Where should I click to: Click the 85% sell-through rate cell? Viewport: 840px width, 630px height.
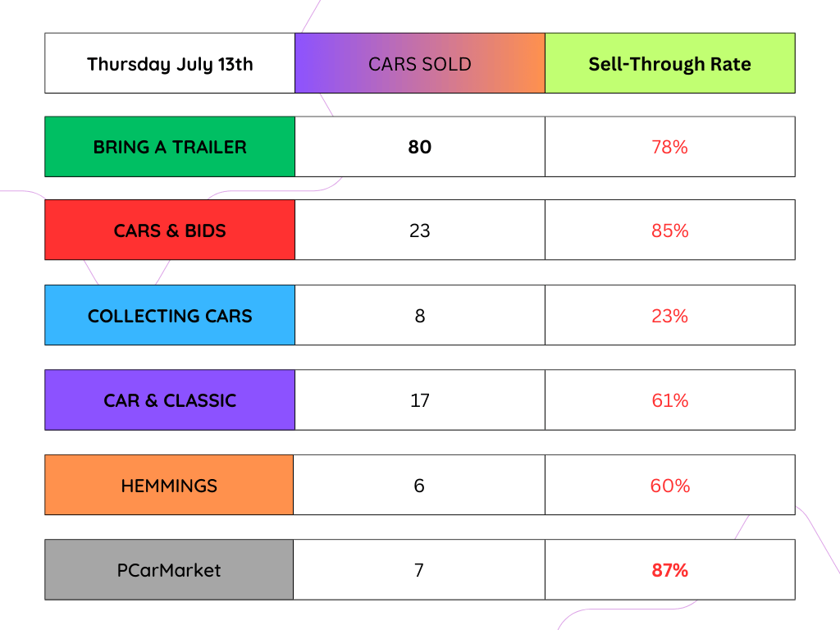tap(669, 231)
